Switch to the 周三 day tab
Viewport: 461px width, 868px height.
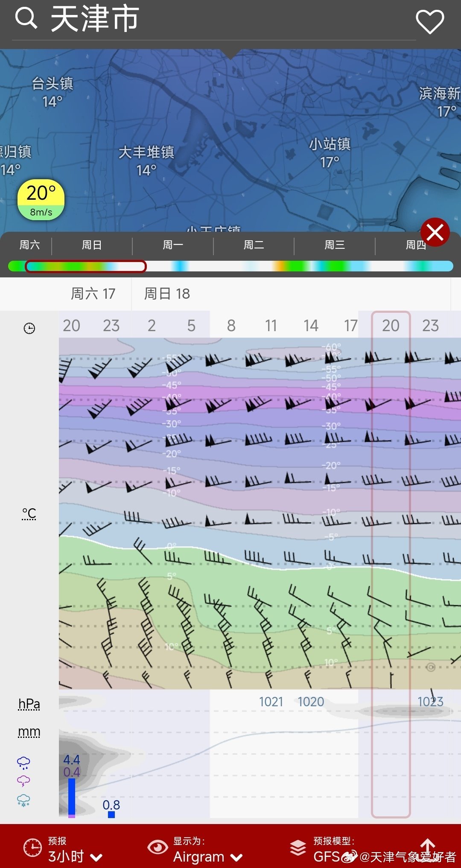coord(335,245)
